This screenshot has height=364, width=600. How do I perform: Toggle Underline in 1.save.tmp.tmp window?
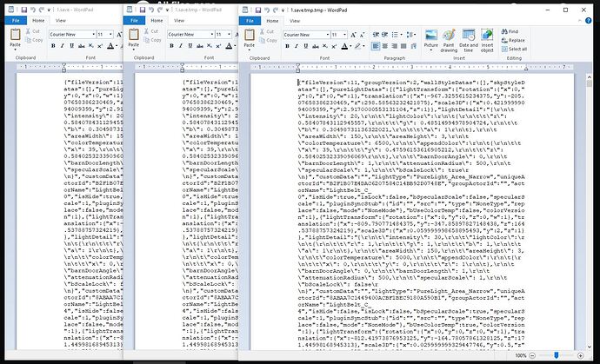tap(306, 46)
